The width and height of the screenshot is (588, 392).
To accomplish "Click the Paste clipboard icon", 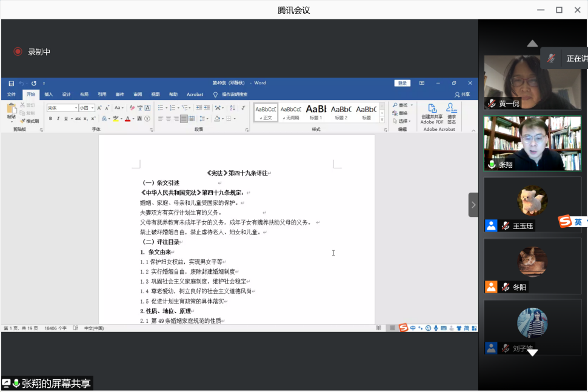I will coord(11,110).
